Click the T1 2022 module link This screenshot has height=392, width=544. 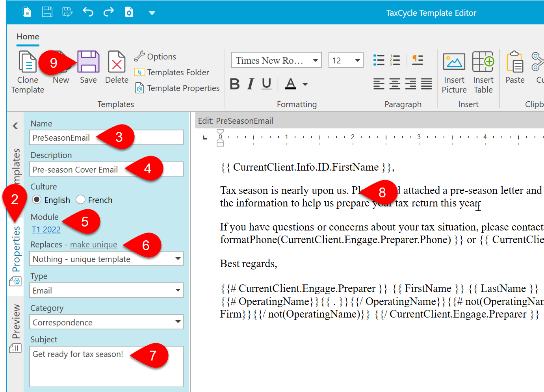point(46,230)
